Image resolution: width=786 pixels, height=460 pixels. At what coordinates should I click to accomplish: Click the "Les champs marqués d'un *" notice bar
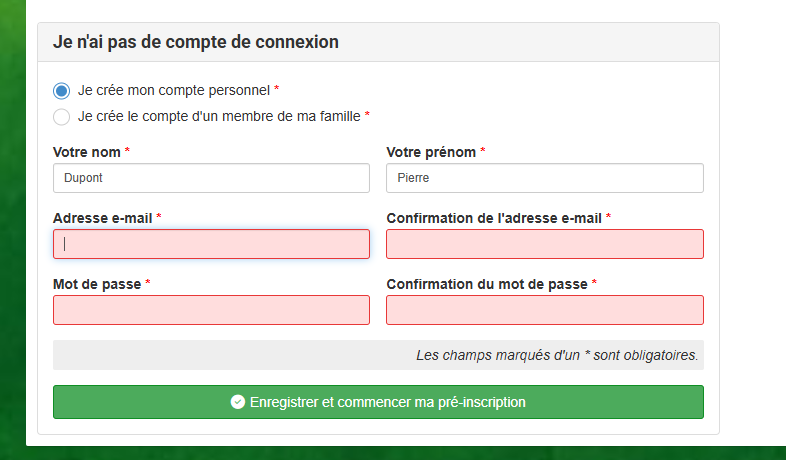[378, 355]
